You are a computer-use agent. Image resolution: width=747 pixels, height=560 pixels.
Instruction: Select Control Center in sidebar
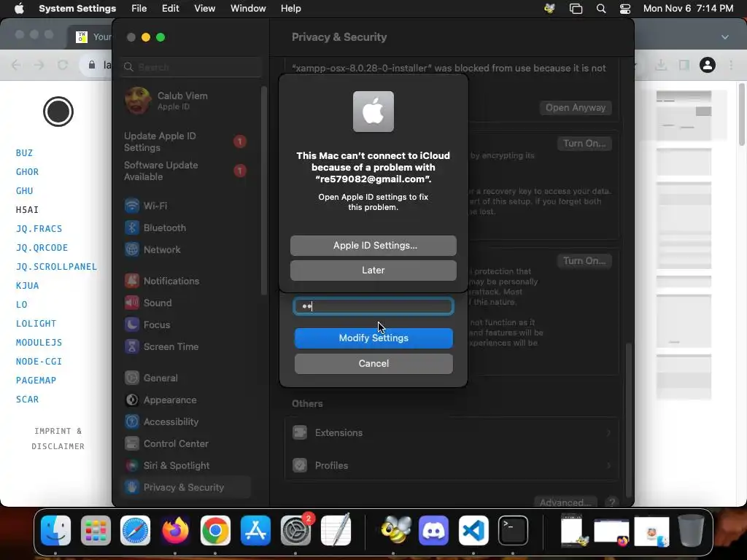tap(176, 444)
